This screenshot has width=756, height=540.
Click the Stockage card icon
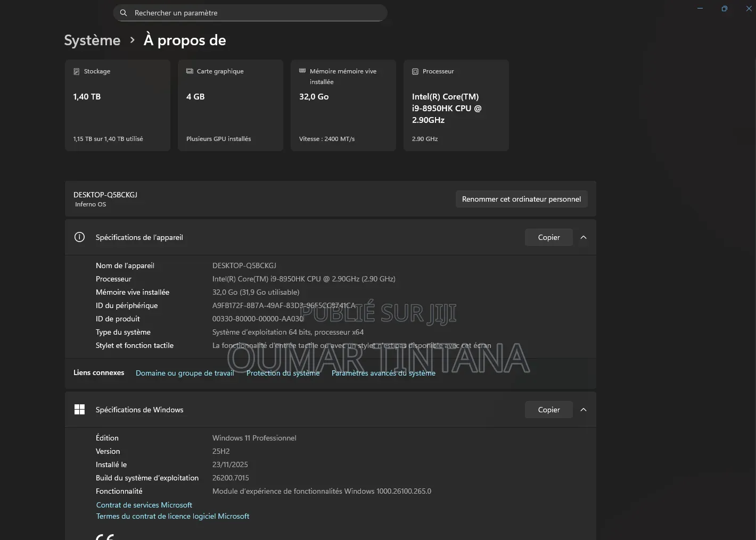(77, 71)
